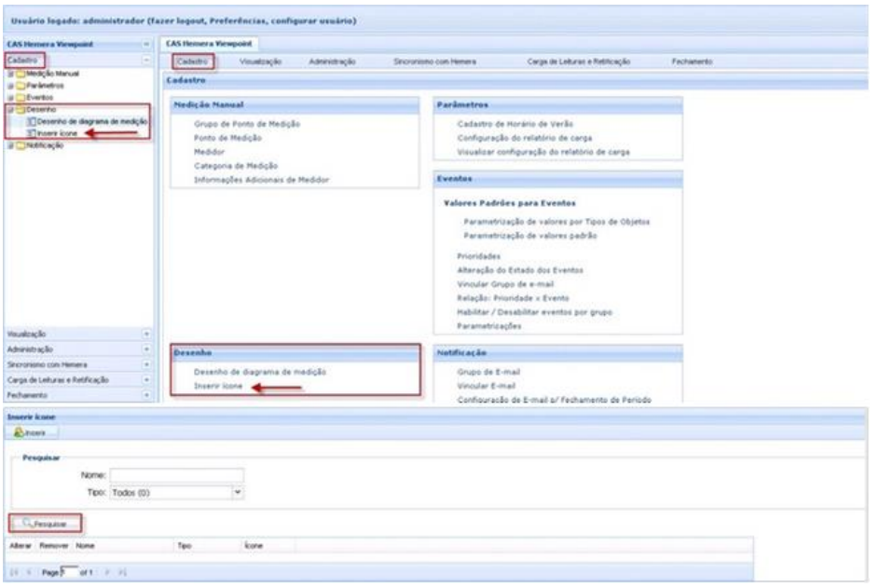The image size is (880, 588).
Task: Click the Inserir button with the icon
Action: click(34, 433)
